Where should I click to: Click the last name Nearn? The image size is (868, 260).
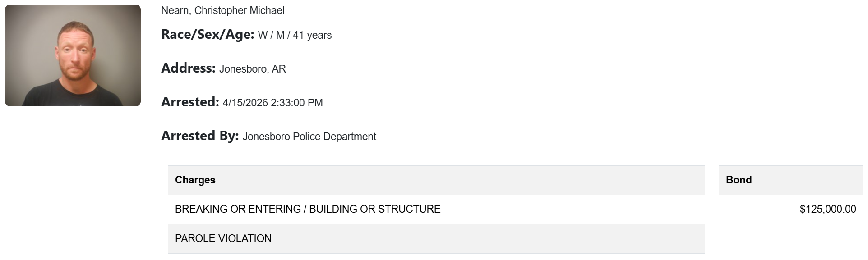[175, 10]
